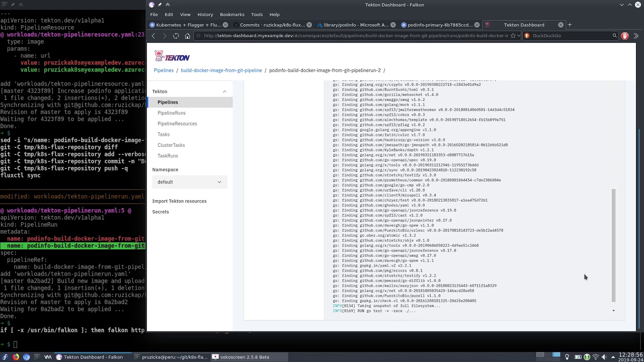This screenshot has width=644, height=362.
Task: Go forward with the browser forward arrow
Action: [165, 36]
